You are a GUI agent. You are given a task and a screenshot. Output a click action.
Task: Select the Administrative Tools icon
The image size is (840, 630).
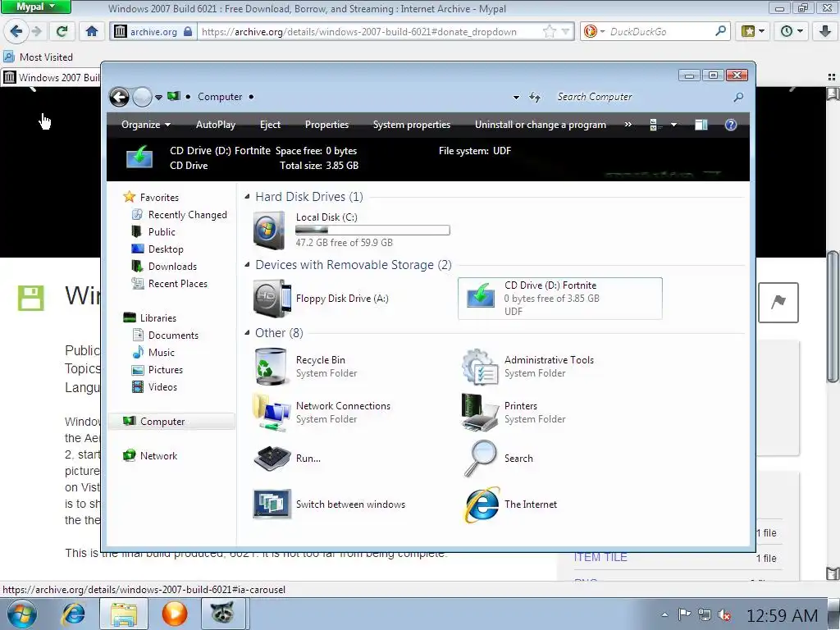(x=479, y=367)
